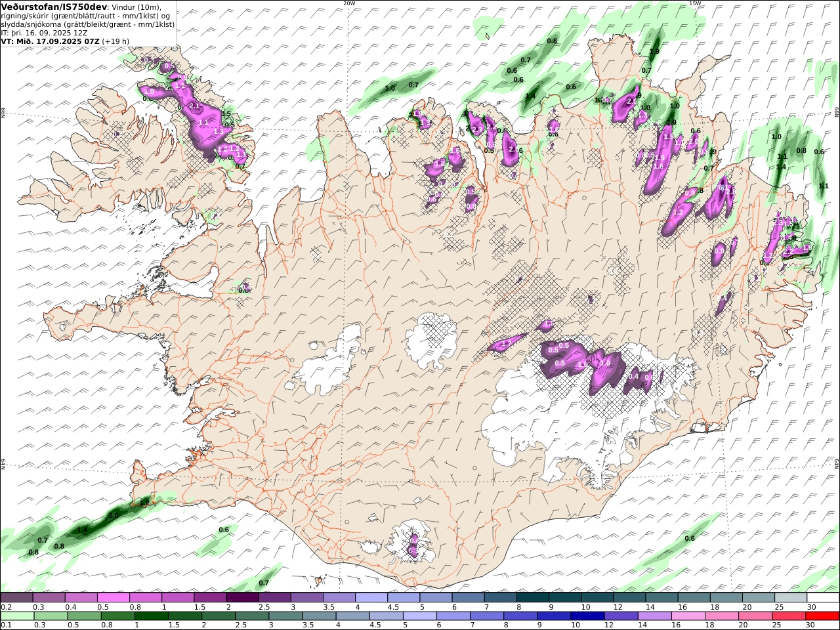Click the '20W' longitude label
This screenshot has width=840, height=630.
point(349,3)
